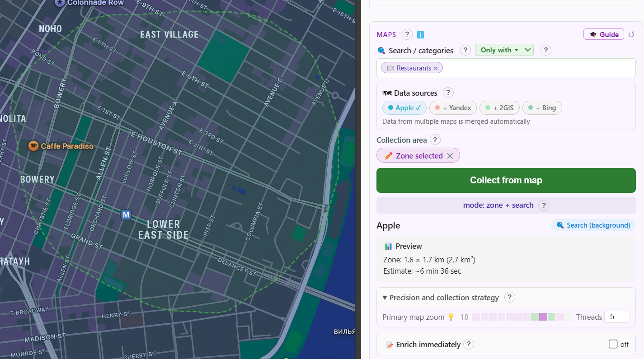Start collection with Collect from map

click(x=506, y=180)
